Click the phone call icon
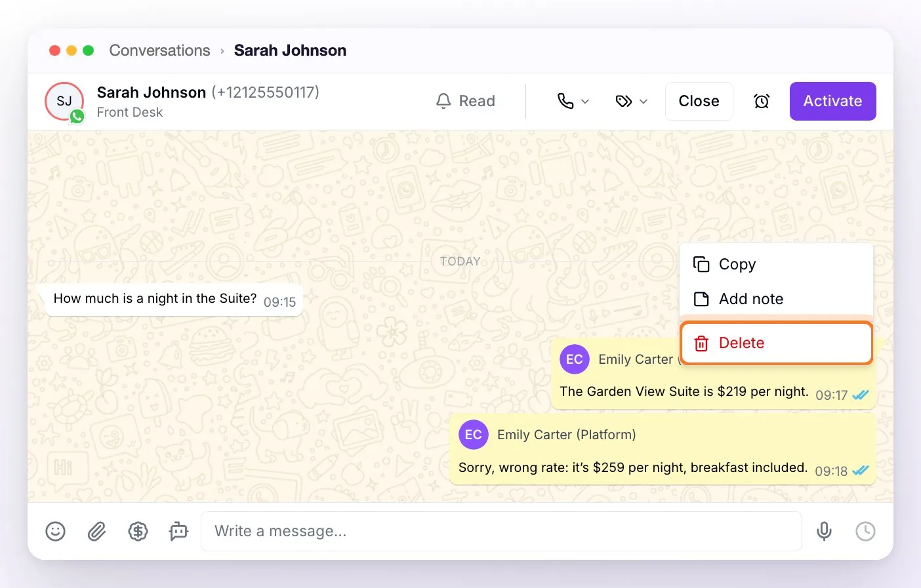The height and width of the screenshot is (588, 921). [x=565, y=101]
